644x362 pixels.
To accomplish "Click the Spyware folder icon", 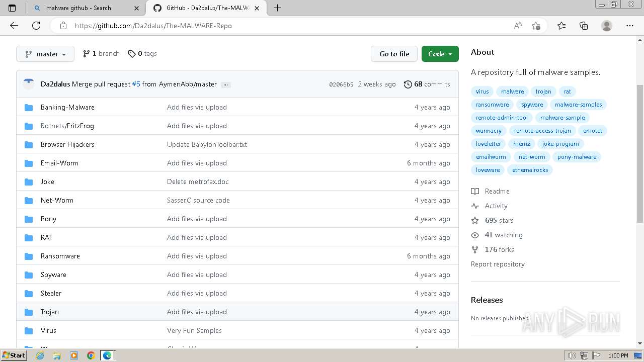I will [29, 275].
